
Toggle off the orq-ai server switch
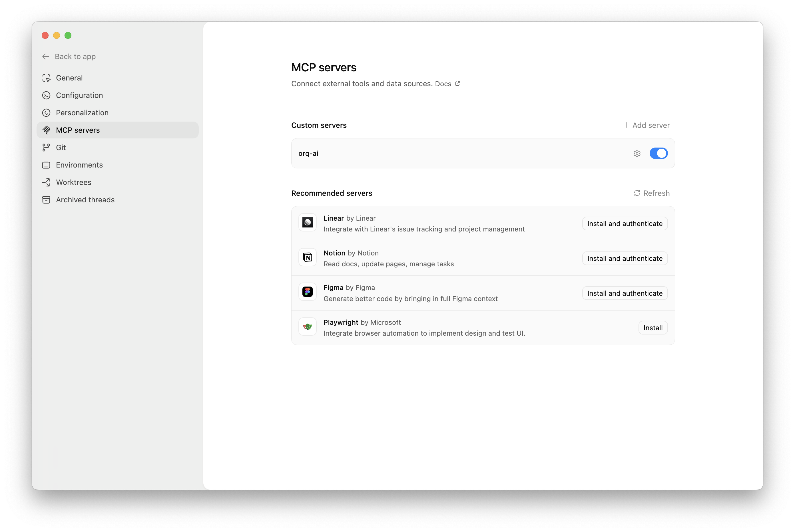click(x=658, y=153)
